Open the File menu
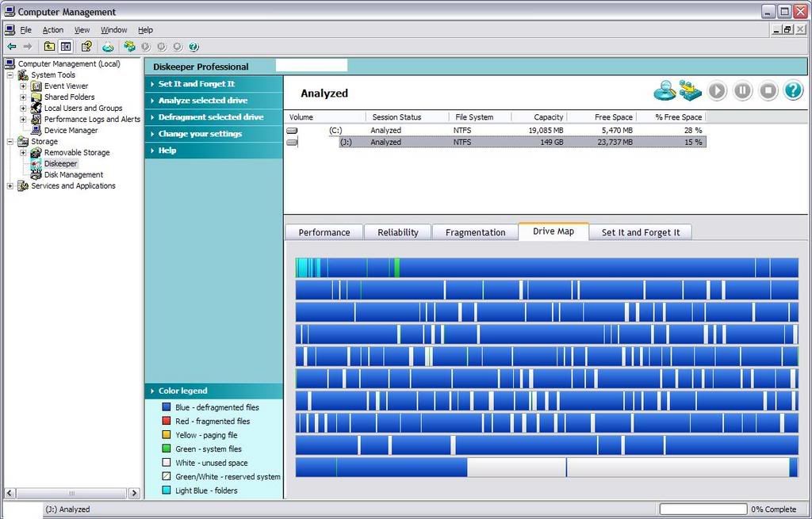 click(25, 30)
